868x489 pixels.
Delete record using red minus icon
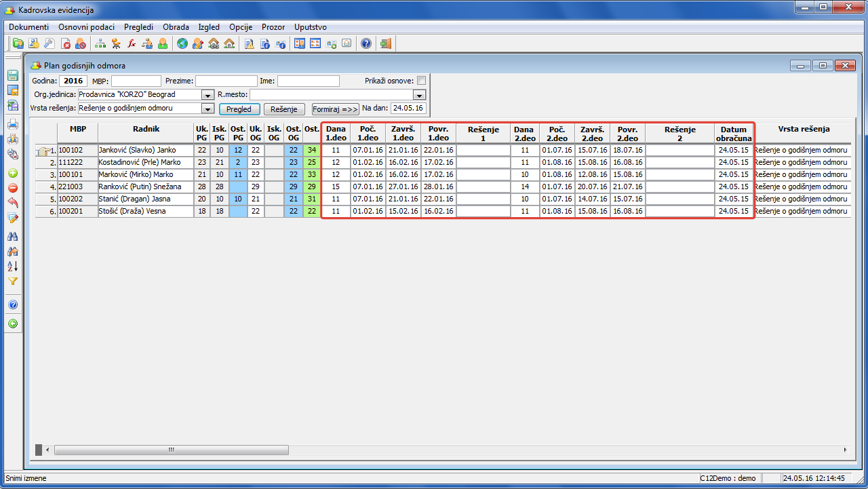(x=13, y=188)
